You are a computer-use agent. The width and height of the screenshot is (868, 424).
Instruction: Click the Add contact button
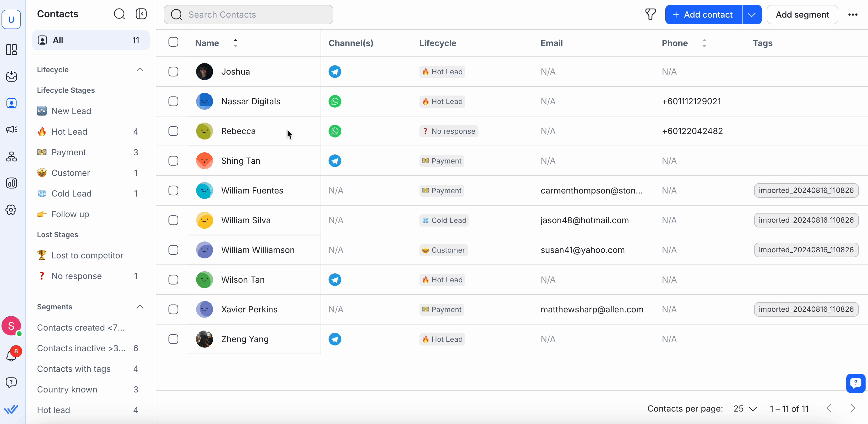tap(703, 15)
